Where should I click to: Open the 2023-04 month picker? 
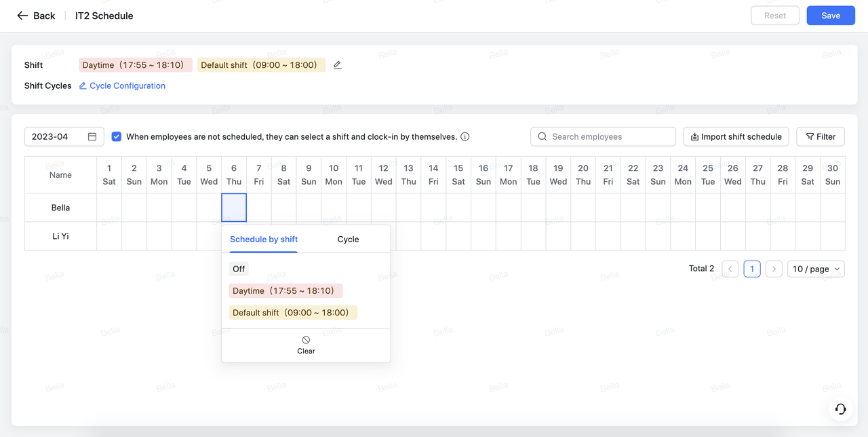[58, 136]
